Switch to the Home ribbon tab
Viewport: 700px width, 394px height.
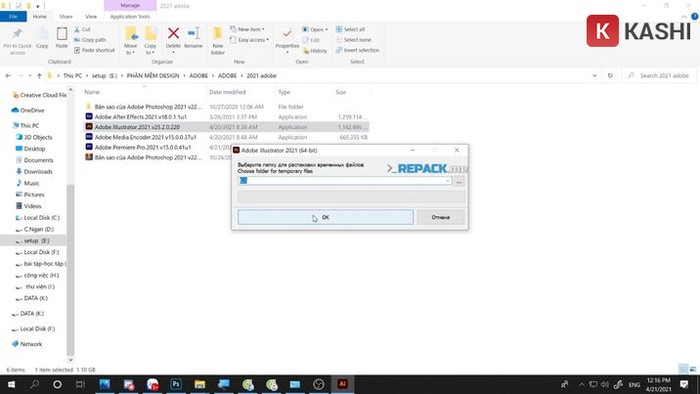point(40,17)
